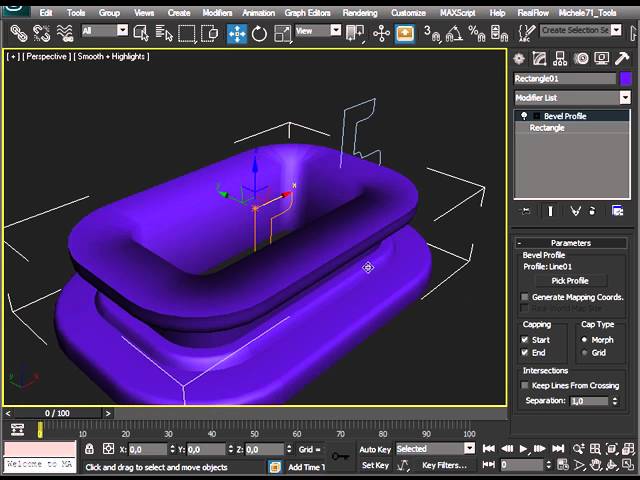The width and height of the screenshot is (640, 480).
Task: Toggle Bevel Profile modifier lightbulb
Action: (x=524, y=116)
